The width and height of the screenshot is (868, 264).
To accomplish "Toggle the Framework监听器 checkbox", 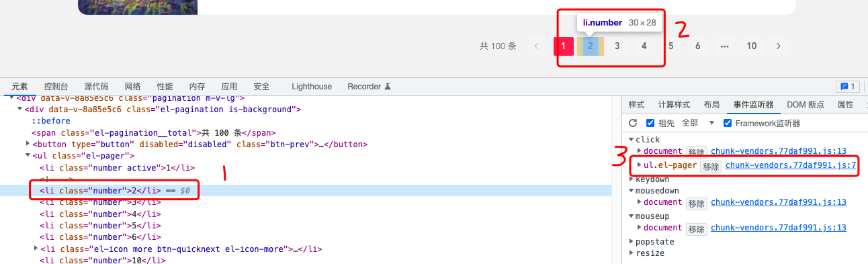I will (x=728, y=123).
